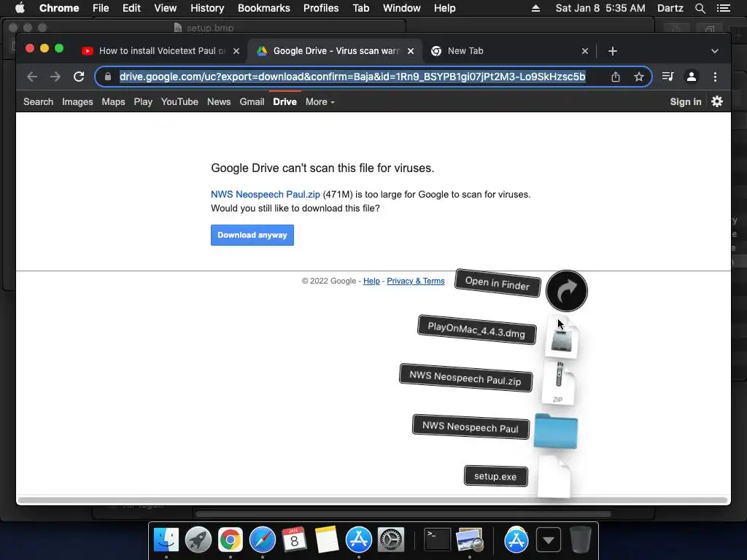Screen dimensions: 747x560
Task: Open the Apple menu
Action: click(x=20, y=8)
